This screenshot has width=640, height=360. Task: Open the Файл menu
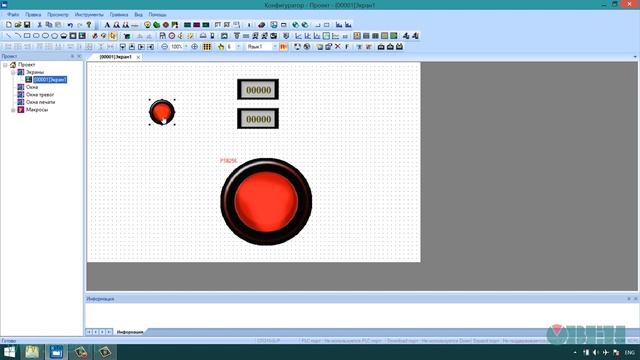point(13,14)
